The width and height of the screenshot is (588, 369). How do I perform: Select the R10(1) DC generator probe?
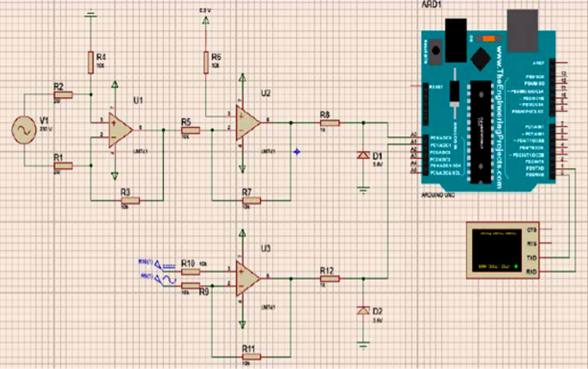[166, 265]
